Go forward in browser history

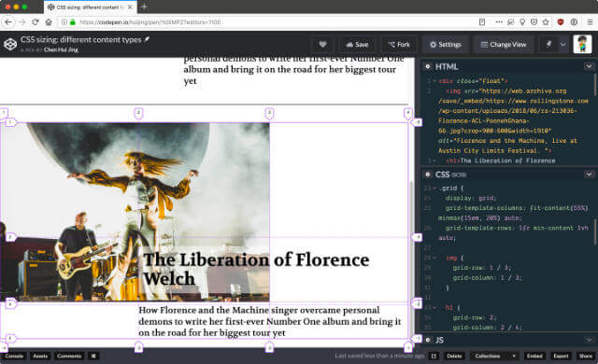(x=22, y=22)
